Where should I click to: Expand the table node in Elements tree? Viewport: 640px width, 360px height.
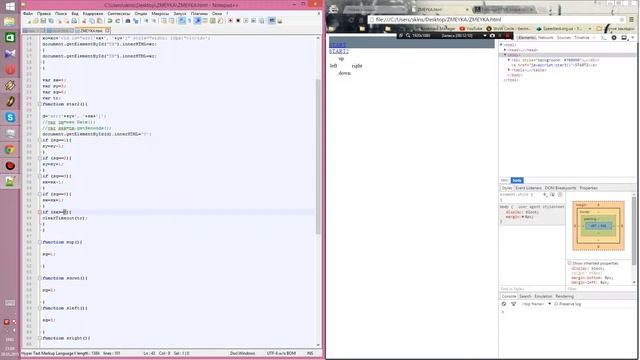pos(509,70)
